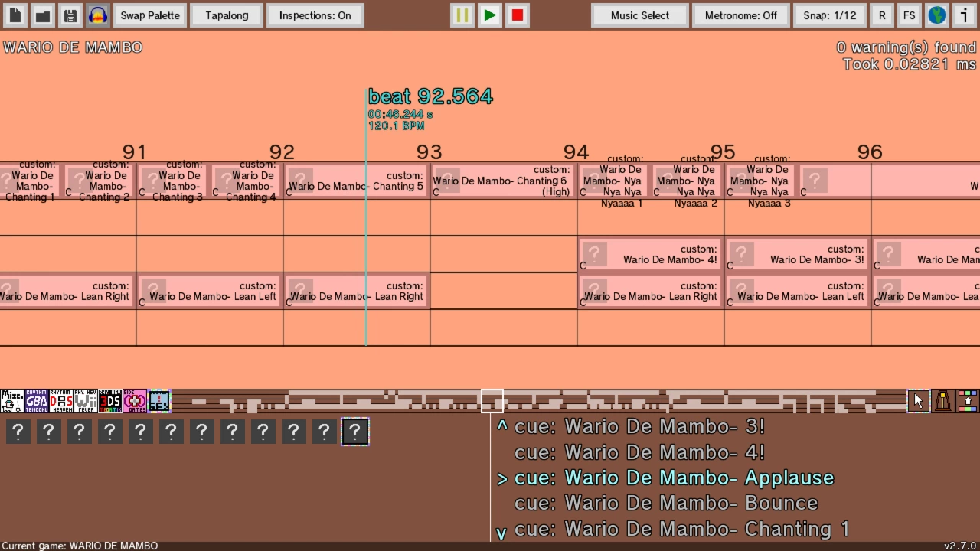The image size is (980, 551).
Task: Select the Rhythm Tengoku GBA series icon
Action: pyautogui.click(x=37, y=401)
